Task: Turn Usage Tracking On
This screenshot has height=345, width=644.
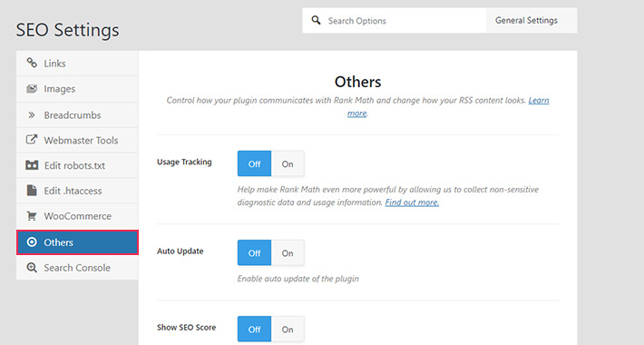Action: [x=288, y=163]
